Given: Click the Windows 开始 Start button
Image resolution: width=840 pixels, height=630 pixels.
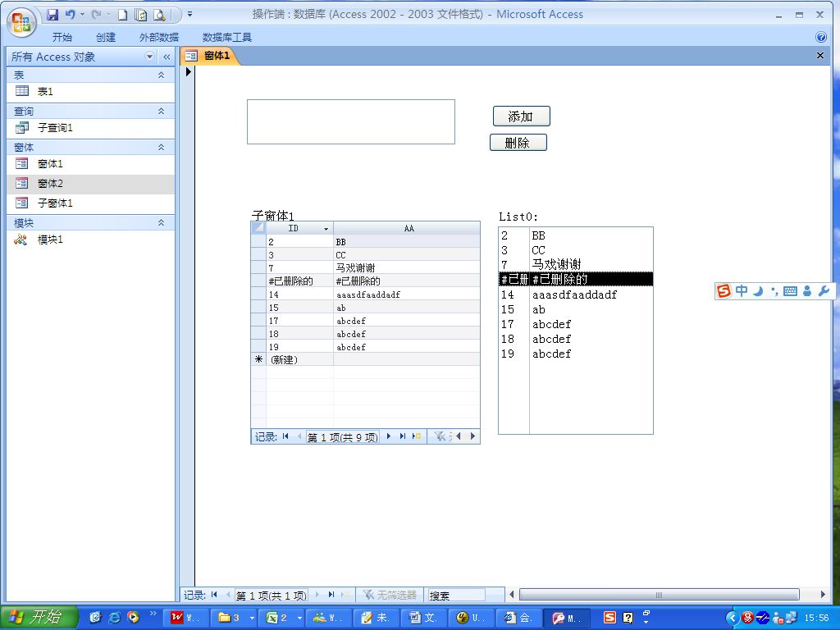Looking at the screenshot, I should 39,618.
